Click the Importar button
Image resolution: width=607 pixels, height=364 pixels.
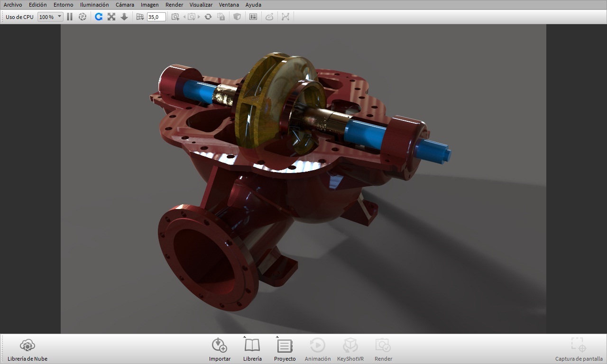pos(220,350)
